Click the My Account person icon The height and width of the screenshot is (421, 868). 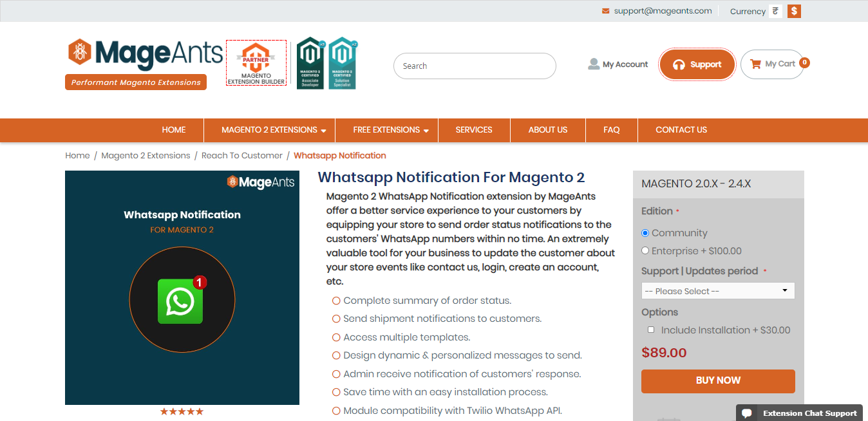point(594,64)
